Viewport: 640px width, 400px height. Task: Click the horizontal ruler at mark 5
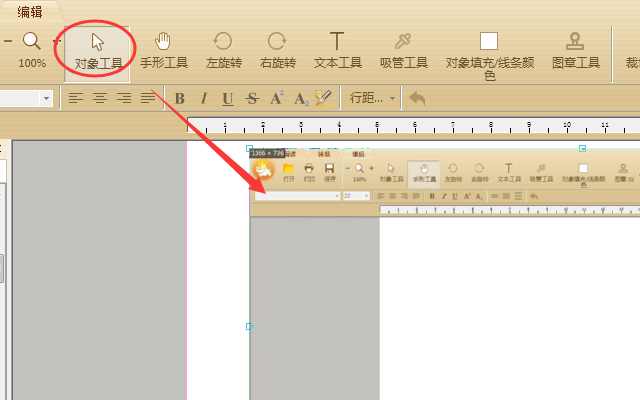click(x=377, y=125)
